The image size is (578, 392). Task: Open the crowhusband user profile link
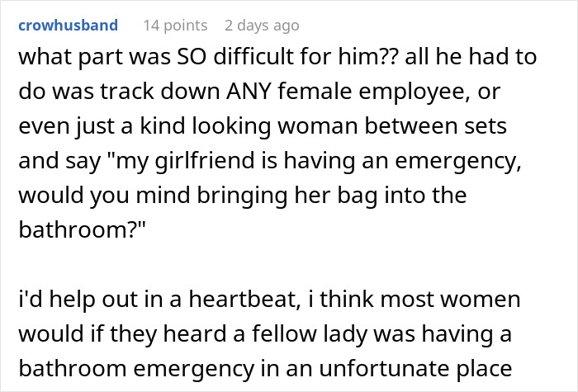tap(69, 26)
